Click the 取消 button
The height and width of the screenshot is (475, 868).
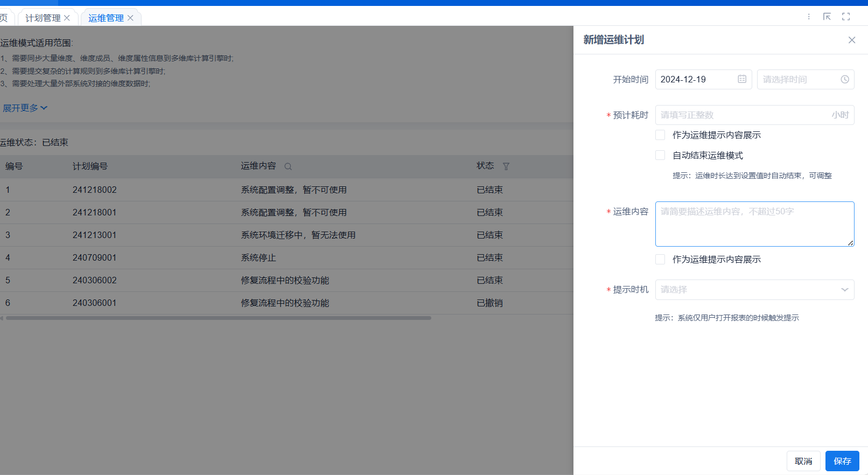point(803,461)
